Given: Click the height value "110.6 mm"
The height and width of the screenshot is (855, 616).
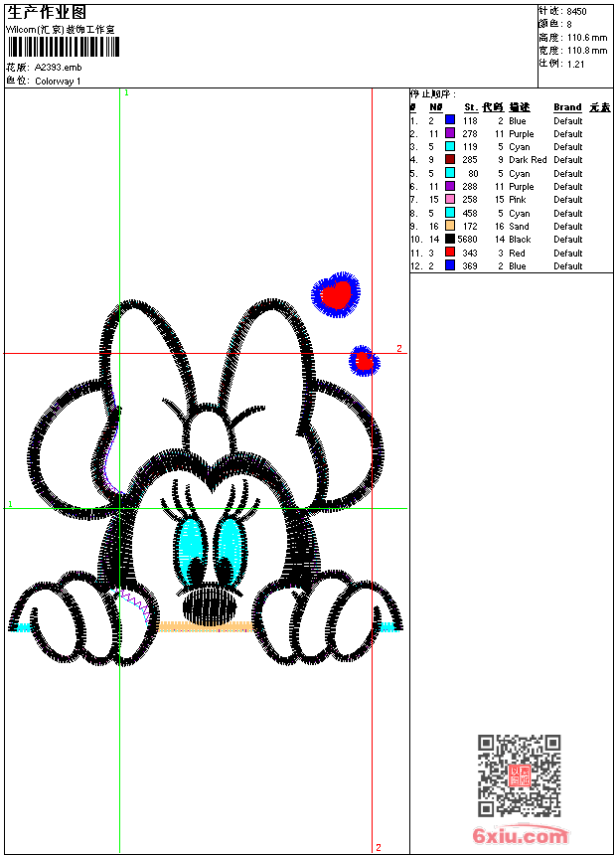Looking at the screenshot, I should click(x=587, y=38).
